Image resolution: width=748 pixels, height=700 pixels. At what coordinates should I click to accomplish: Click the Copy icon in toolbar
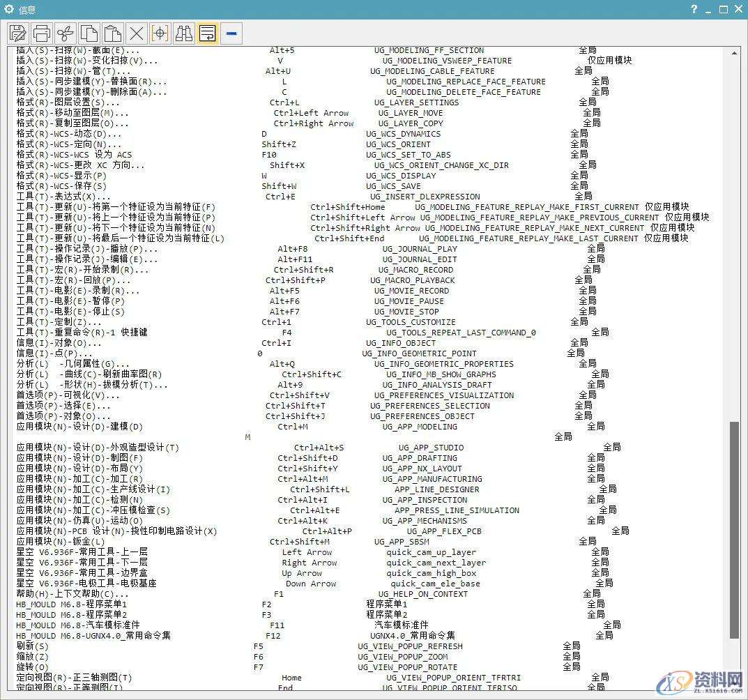pos(89,33)
